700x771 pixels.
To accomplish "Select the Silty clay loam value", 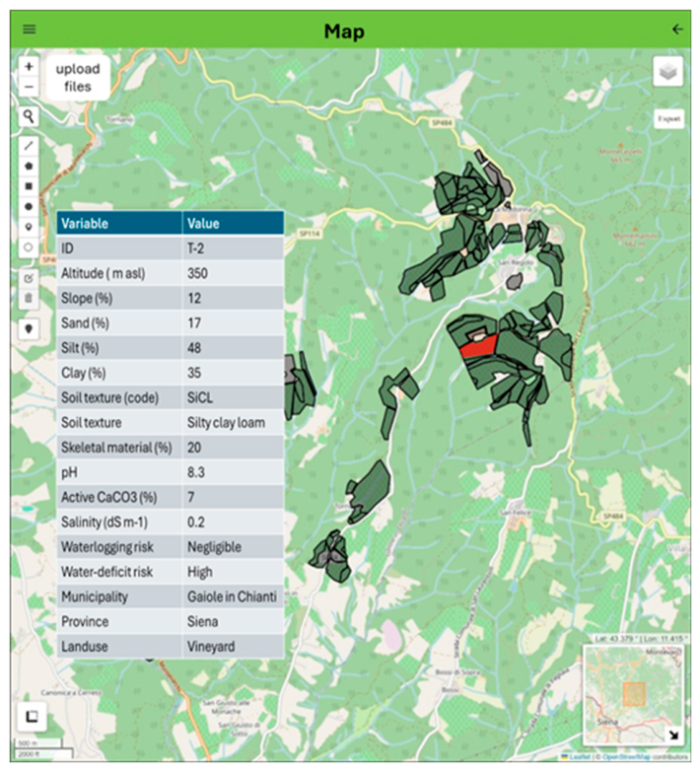I will pos(226,423).
